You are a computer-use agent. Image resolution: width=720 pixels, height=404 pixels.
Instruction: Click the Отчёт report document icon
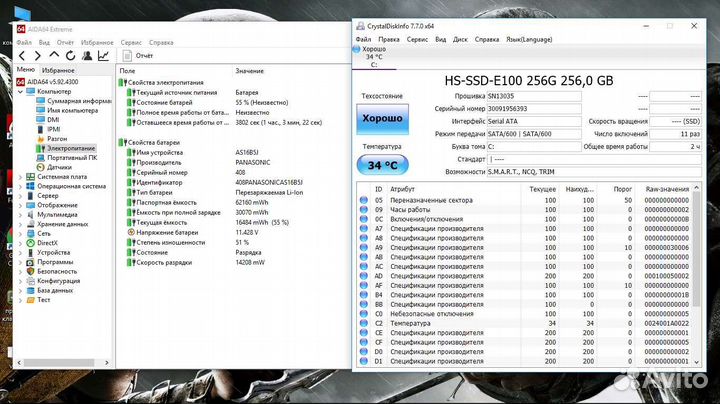(x=127, y=56)
